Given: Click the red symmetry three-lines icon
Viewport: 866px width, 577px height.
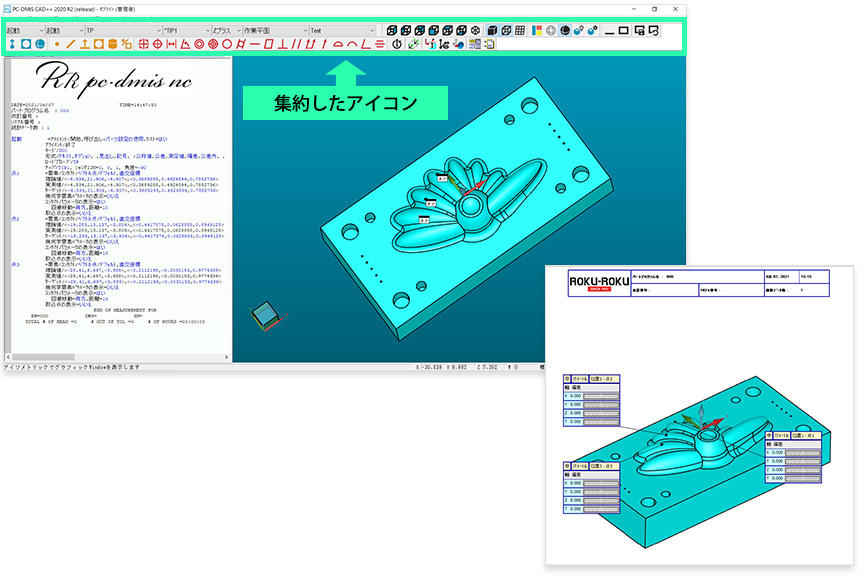Looking at the screenshot, I should [x=379, y=44].
